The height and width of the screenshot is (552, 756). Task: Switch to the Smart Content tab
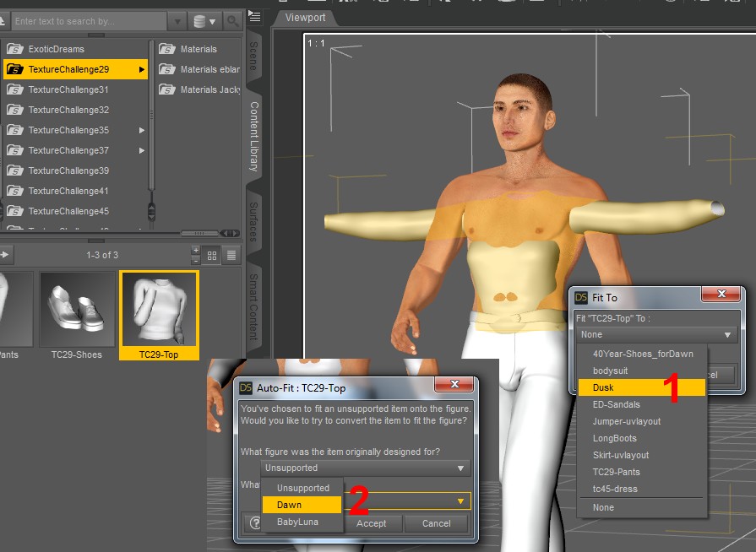[253, 307]
